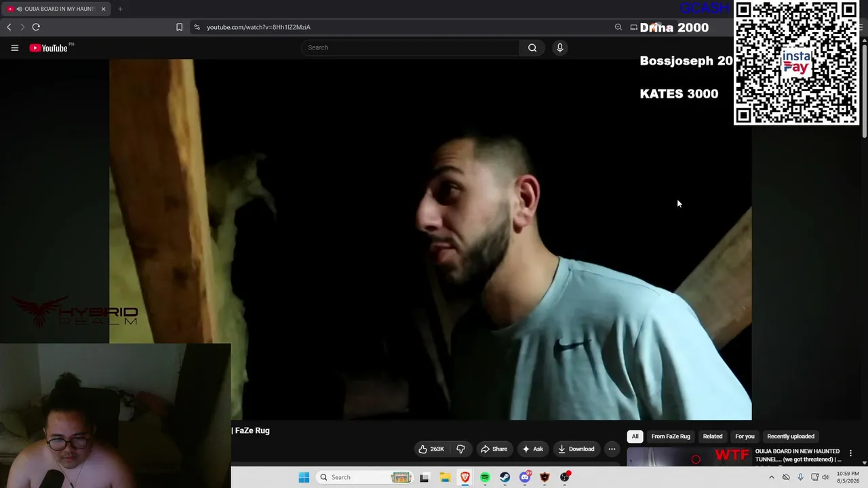Focus the YouTube search field
This screenshot has width=868, height=488.
(410, 47)
